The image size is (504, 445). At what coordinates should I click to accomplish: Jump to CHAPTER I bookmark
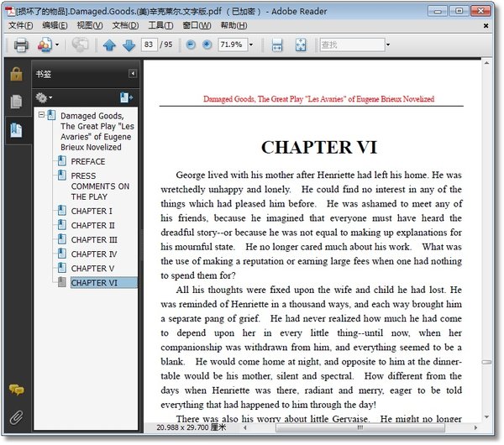[x=92, y=211]
